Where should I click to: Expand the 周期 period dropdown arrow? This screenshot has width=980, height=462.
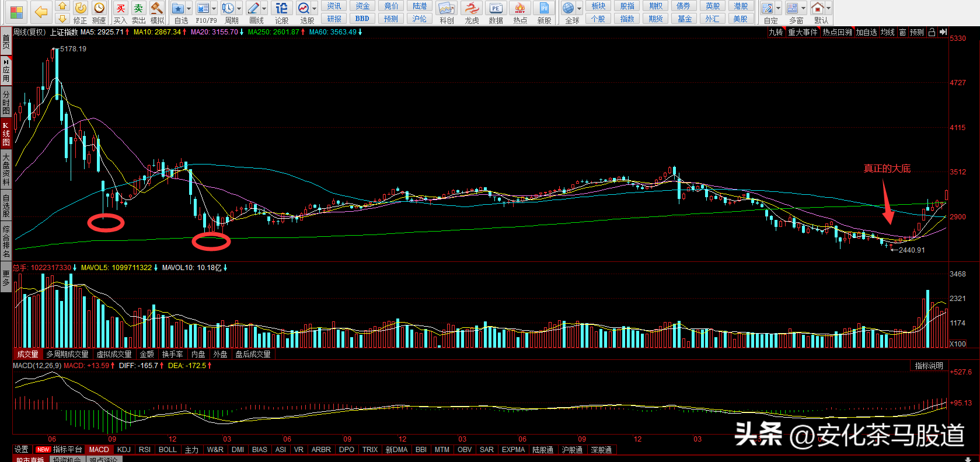(x=239, y=9)
